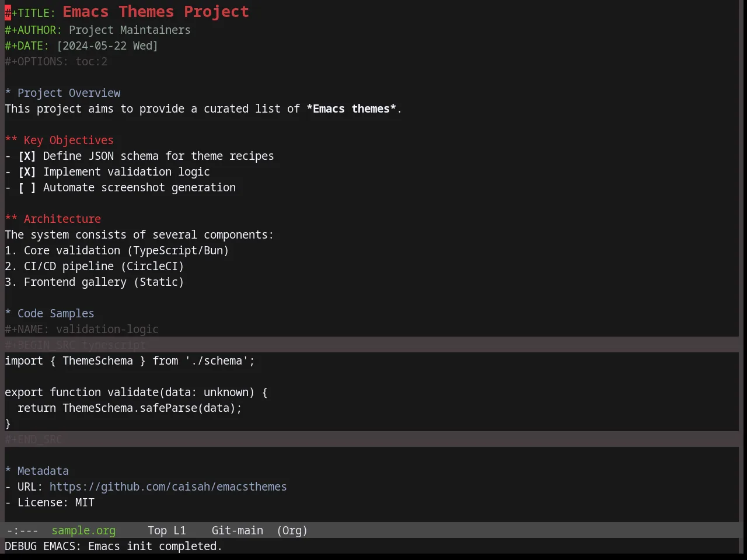Click the Emacs Themes Project title text
The height and width of the screenshot is (560, 747).
pyautogui.click(x=156, y=12)
